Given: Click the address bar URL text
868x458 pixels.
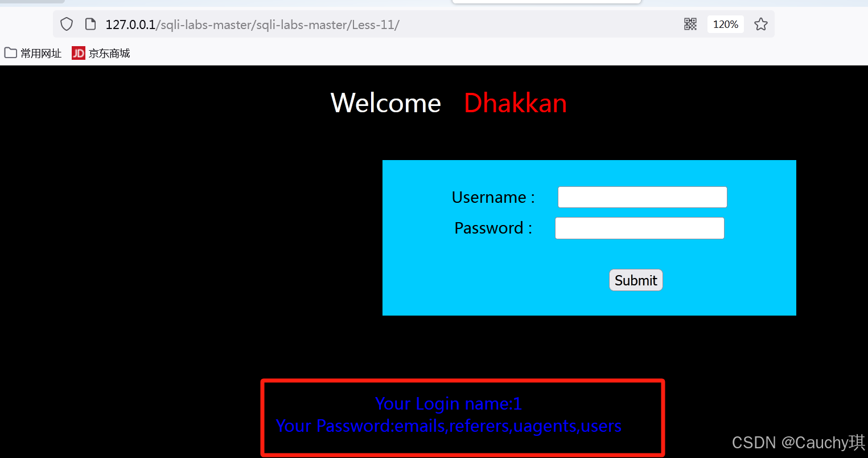Looking at the screenshot, I should (253, 24).
